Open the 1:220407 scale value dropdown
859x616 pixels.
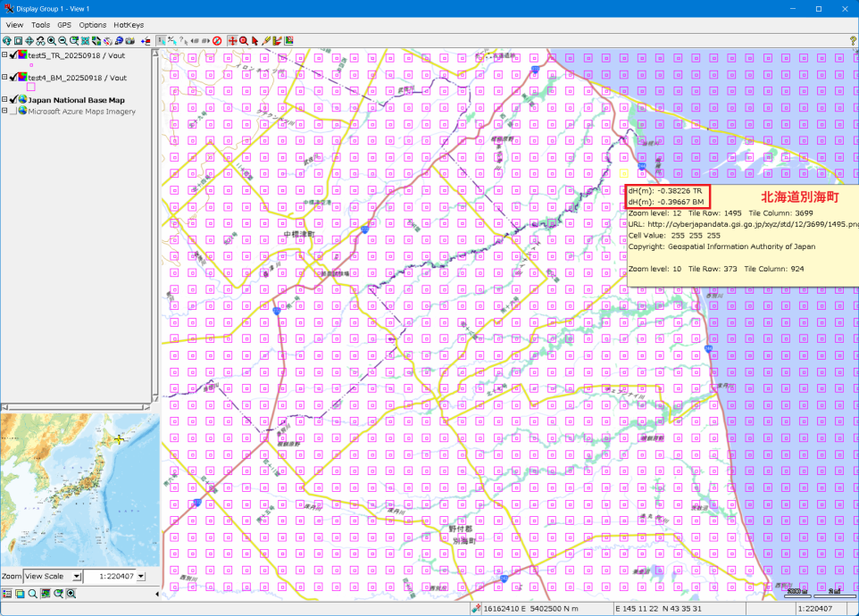point(139,577)
